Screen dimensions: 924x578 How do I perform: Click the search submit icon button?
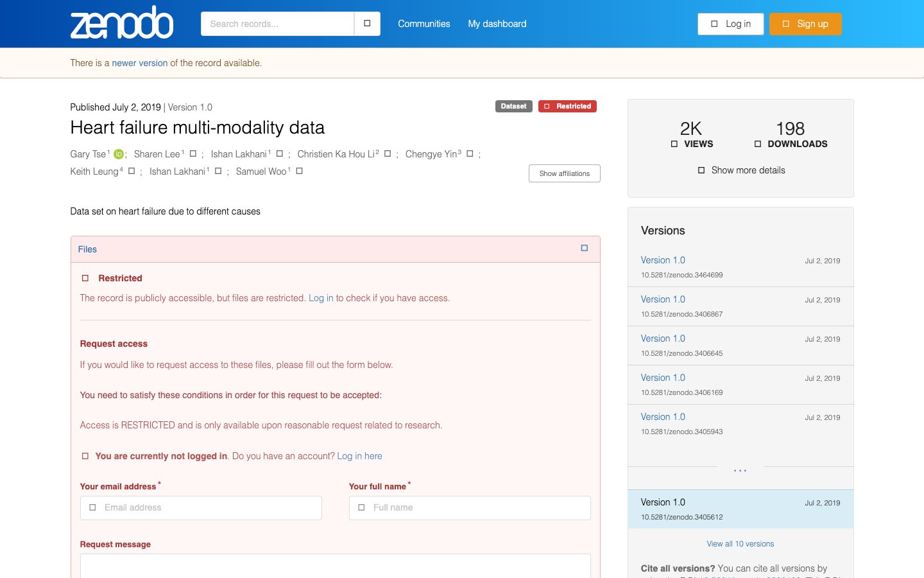point(367,24)
